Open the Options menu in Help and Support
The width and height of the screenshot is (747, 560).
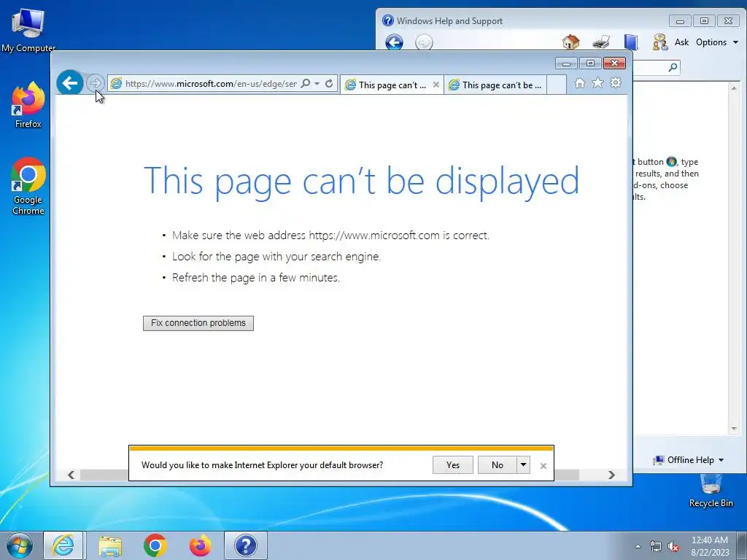click(x=716, y=42)
